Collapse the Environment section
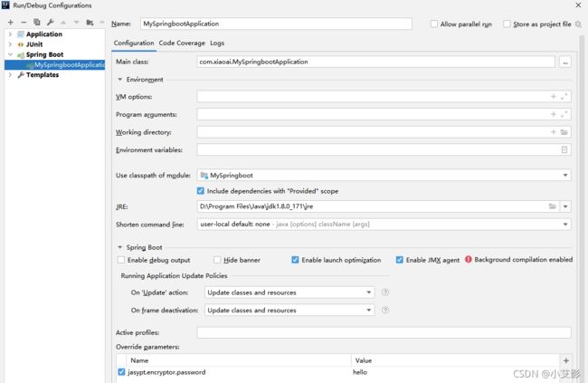The image size is (588, 383). coord(120,80)
